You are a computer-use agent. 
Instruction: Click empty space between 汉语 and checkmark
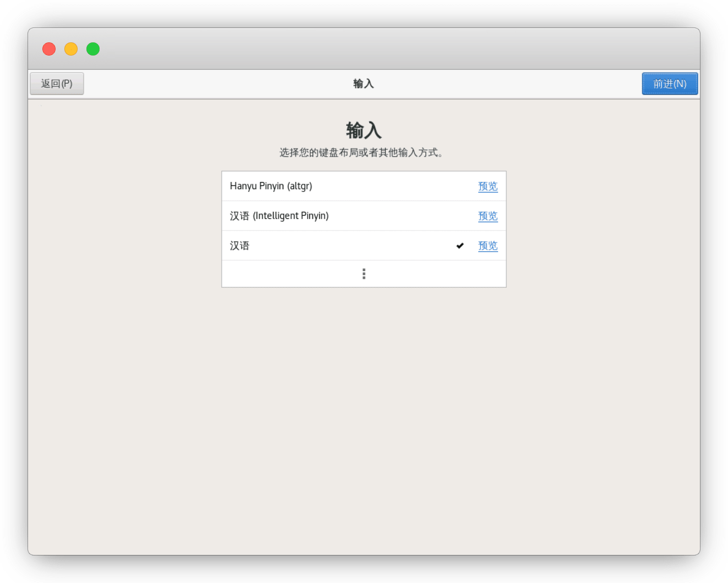[x=352, y=246]
